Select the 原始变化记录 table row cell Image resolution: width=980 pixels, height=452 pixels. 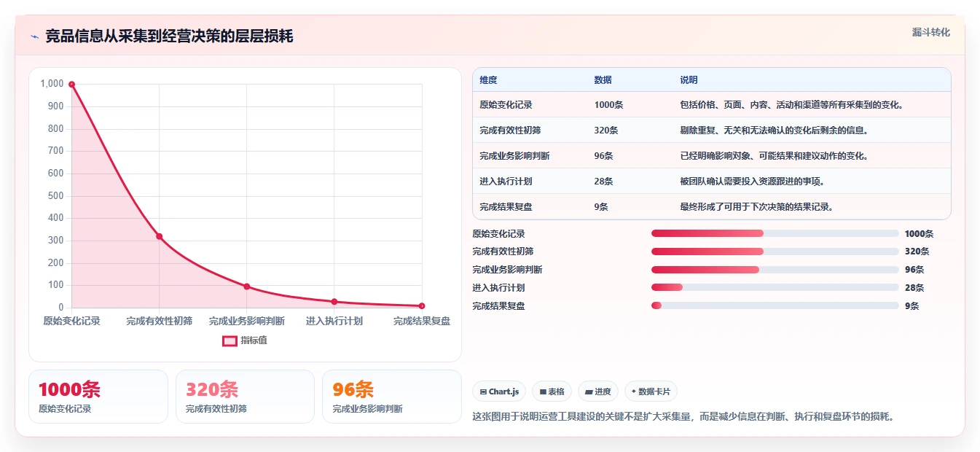tap(506, 105)
